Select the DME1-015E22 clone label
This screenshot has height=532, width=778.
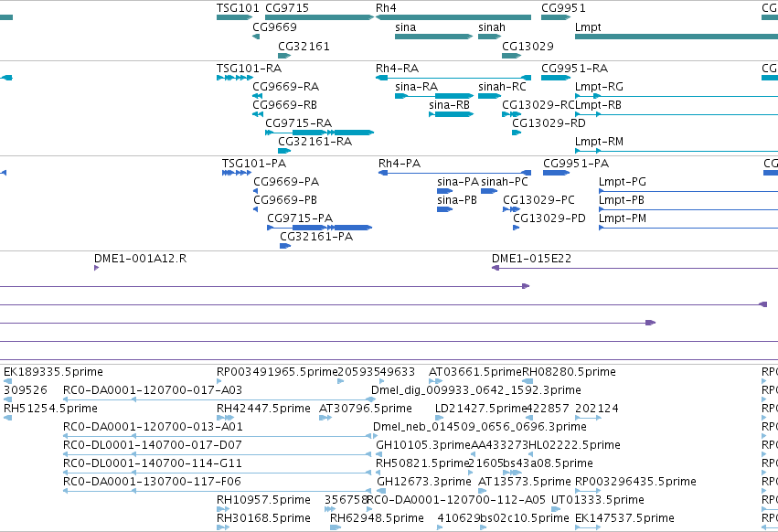pyautogui.click(x=531, y=259)
